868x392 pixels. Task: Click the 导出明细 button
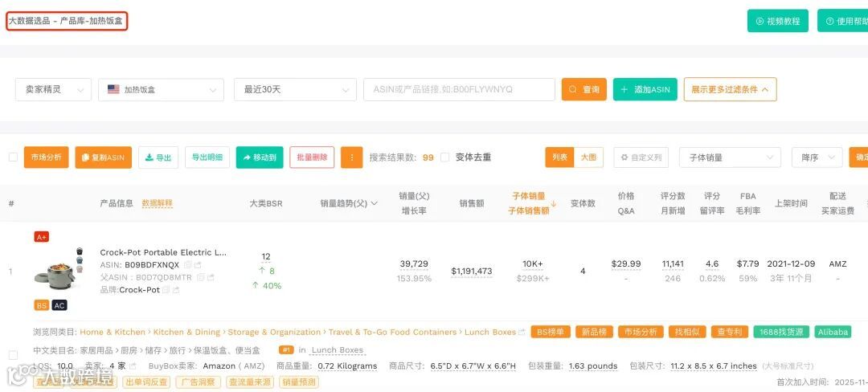coord(207,157)
